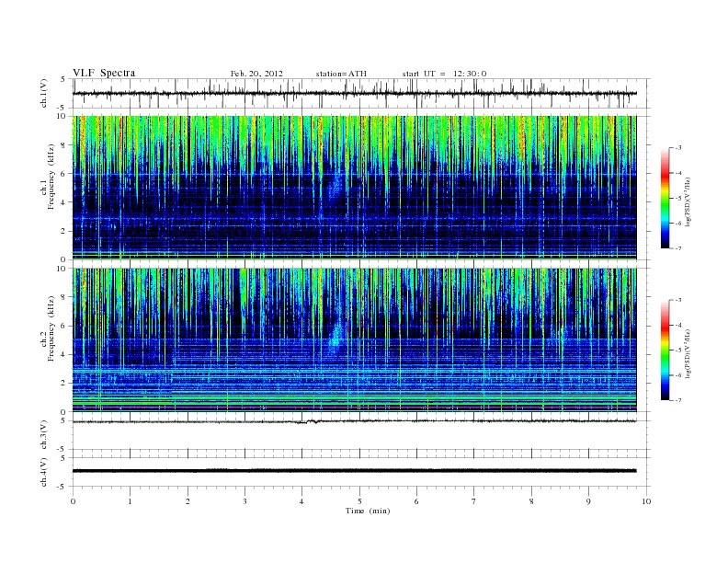Click inside the ch.1 spectrogram panel
Screen dimensions: 728x563
point(355,188)
